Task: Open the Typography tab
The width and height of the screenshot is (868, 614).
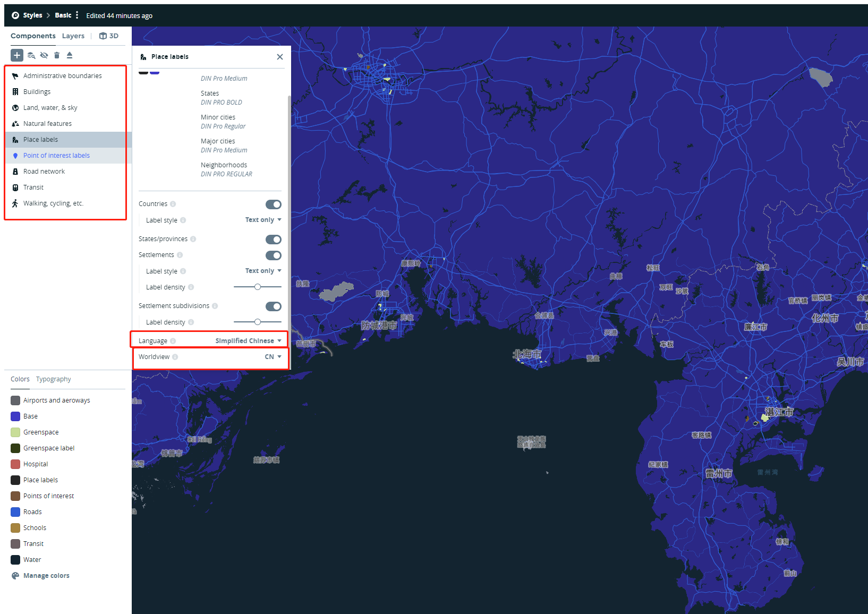Action: 53,379
